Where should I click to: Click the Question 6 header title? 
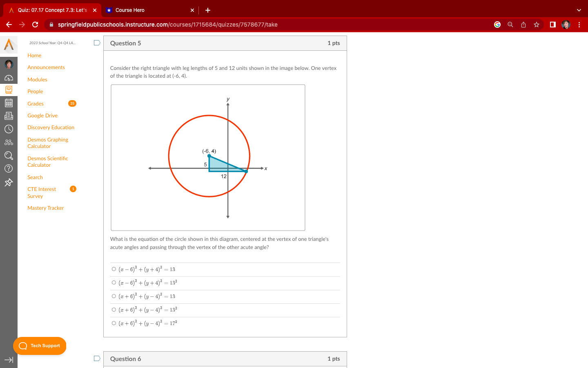point(125,359)
